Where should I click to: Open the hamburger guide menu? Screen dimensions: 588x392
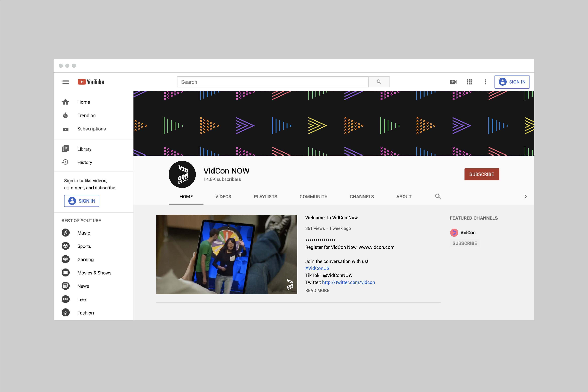pos(65,82)
